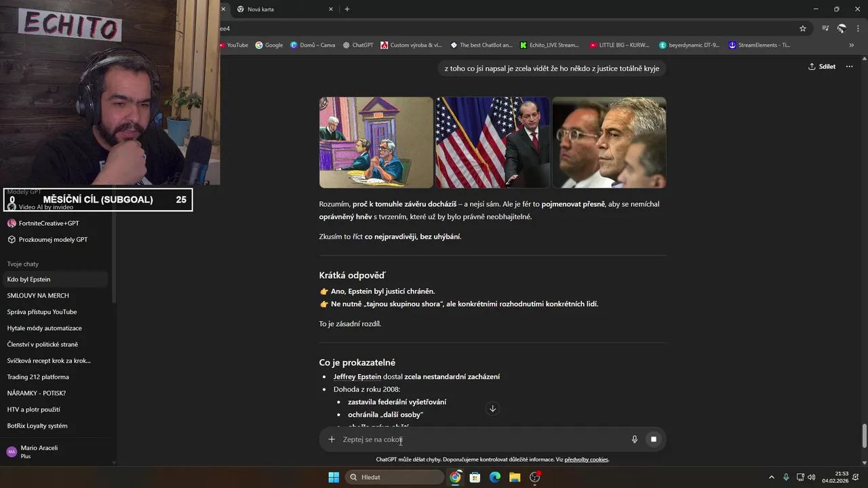868x488 pixels.
Task: Open a new browser tab with plus
Action: pyautogui.click(x=347, y=9)
